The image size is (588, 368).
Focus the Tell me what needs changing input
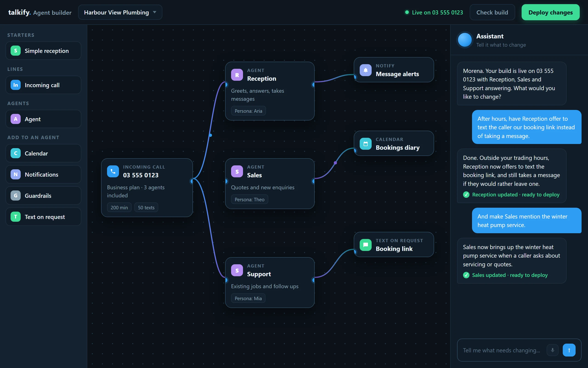click(501, 350)
